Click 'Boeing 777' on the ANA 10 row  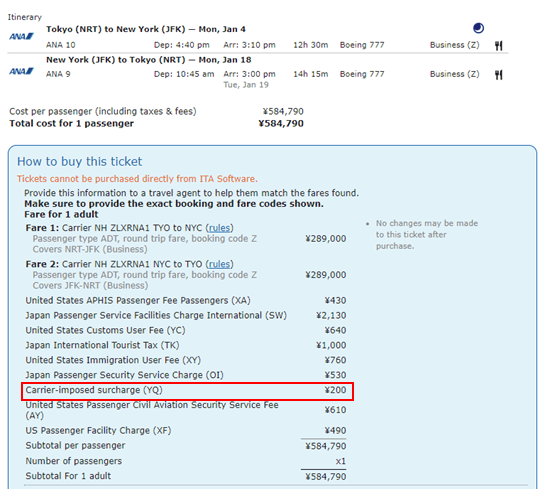tap(362, 45)
